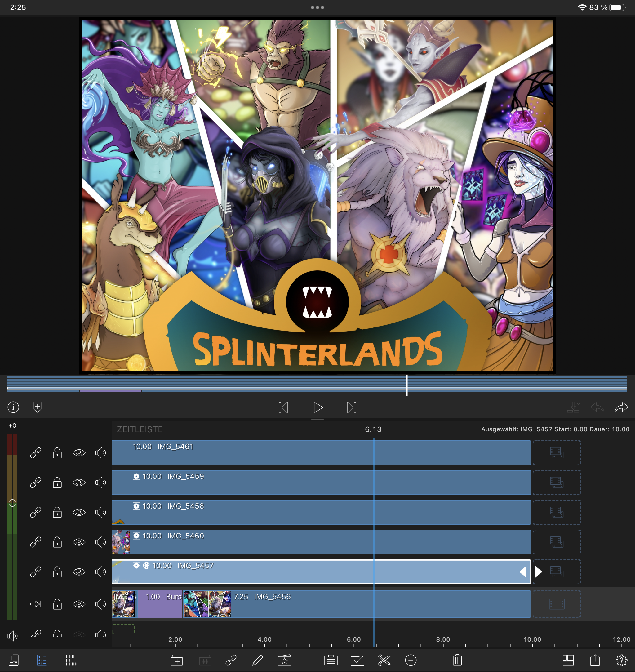
Task: Hide the IMG_5458 track
Action: pyautogui.click(x=79, y=512)
